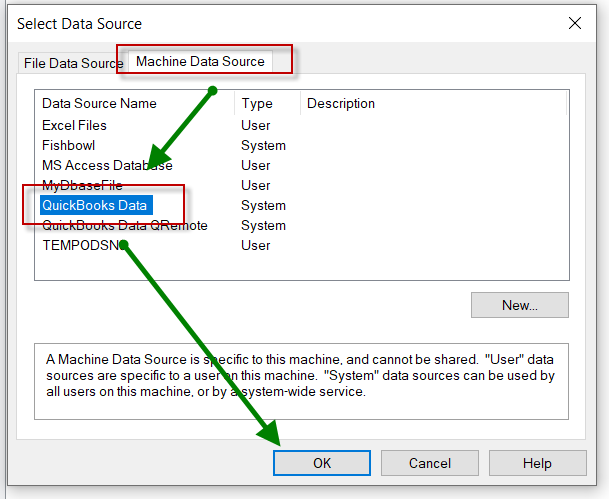
Task: Click the User type of Excel Files row
Action: point(256,125)
